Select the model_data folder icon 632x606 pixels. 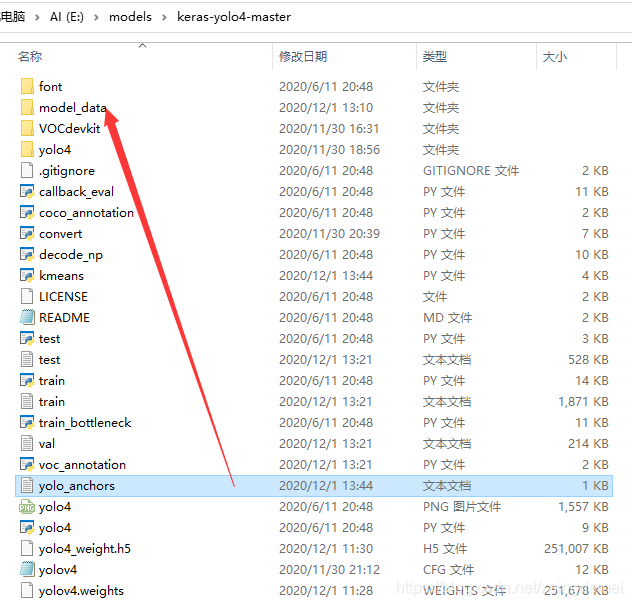coord(27,107)
